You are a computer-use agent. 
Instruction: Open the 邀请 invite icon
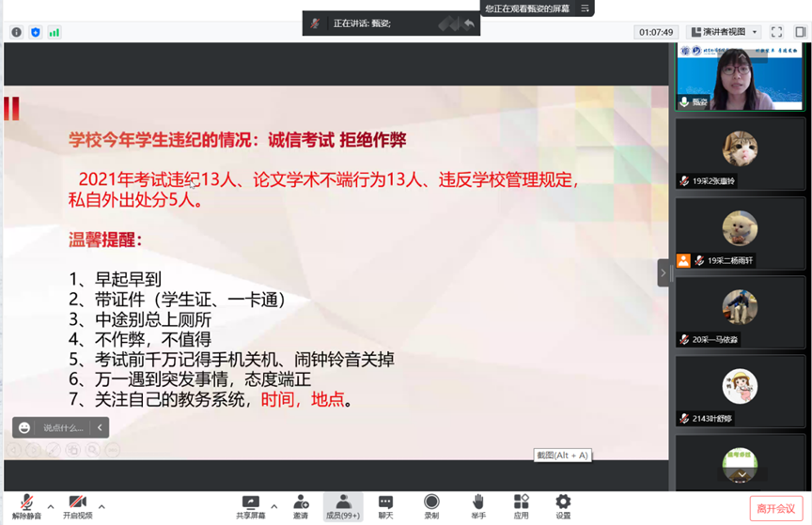[301, 506]
